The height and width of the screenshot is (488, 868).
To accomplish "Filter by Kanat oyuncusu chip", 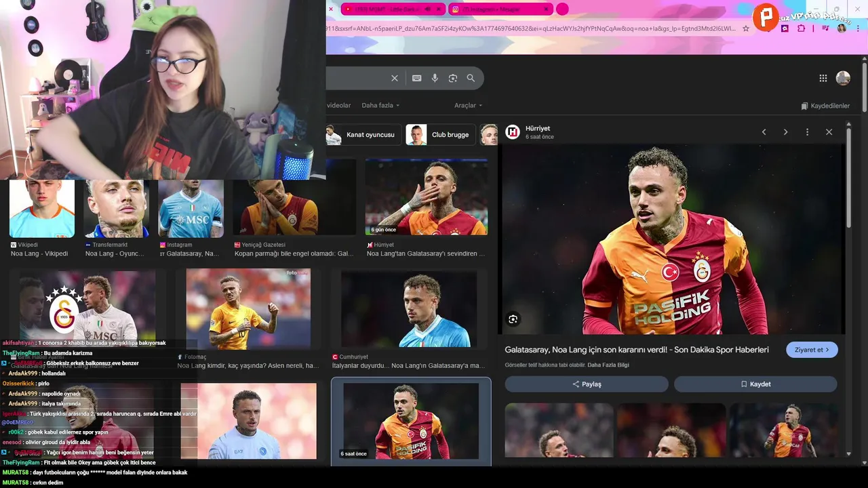I will 363,134.
